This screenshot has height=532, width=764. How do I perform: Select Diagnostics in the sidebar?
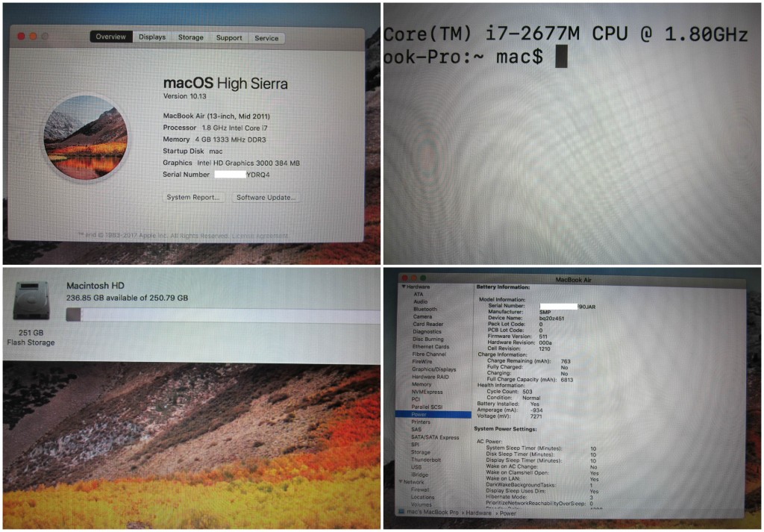pyautogui.click(x=427, y=332)
